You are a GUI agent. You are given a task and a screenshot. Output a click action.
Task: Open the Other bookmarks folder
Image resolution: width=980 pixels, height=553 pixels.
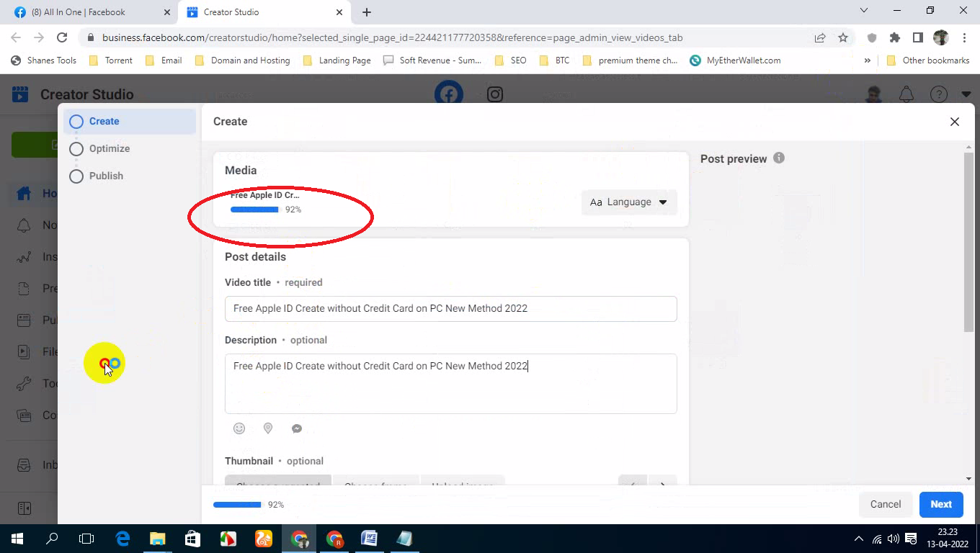pos(928,60)
